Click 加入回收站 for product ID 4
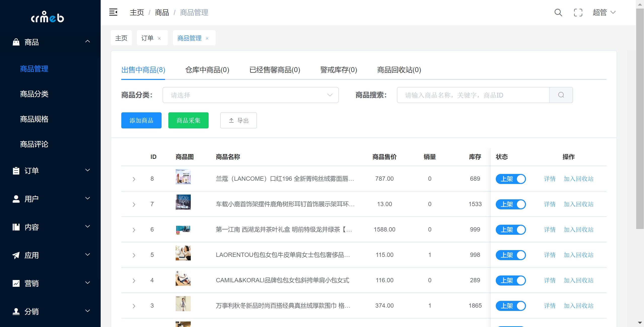 point(578,280)
